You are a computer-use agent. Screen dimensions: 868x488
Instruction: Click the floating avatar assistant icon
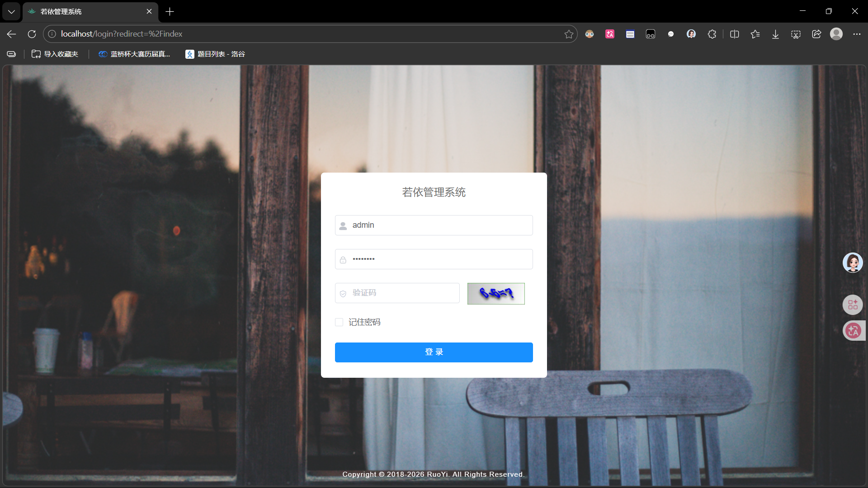pyautogui.click(x=853, y=263)
